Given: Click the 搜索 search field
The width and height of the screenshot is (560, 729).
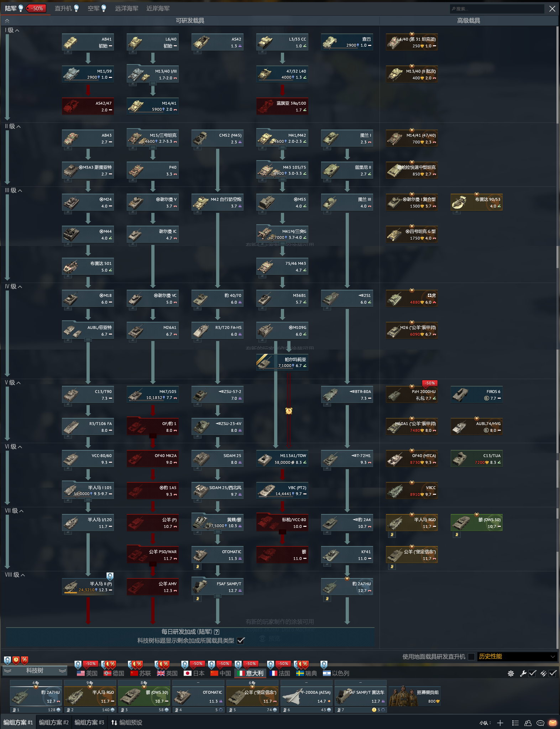Looking at the screenshot, I should (x=497, y=9).
